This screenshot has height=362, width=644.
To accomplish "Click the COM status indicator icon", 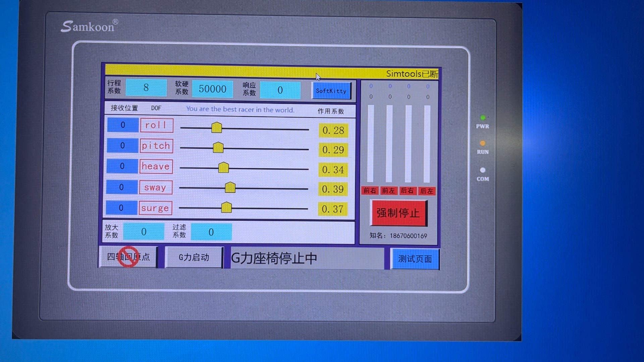I will point(483,169).
